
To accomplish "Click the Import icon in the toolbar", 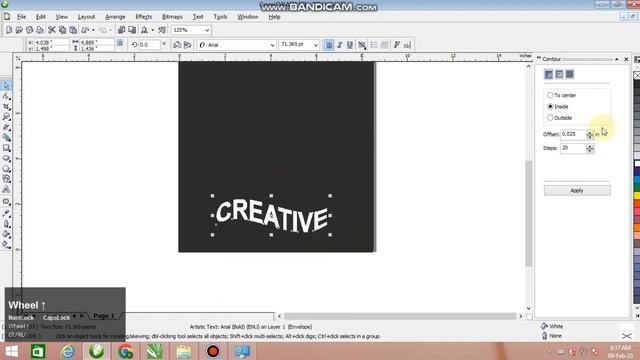I will point(121,30).
